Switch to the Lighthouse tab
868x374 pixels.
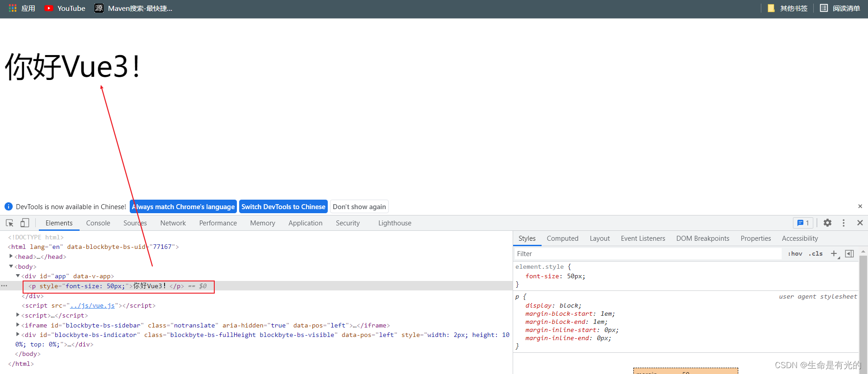395,223
